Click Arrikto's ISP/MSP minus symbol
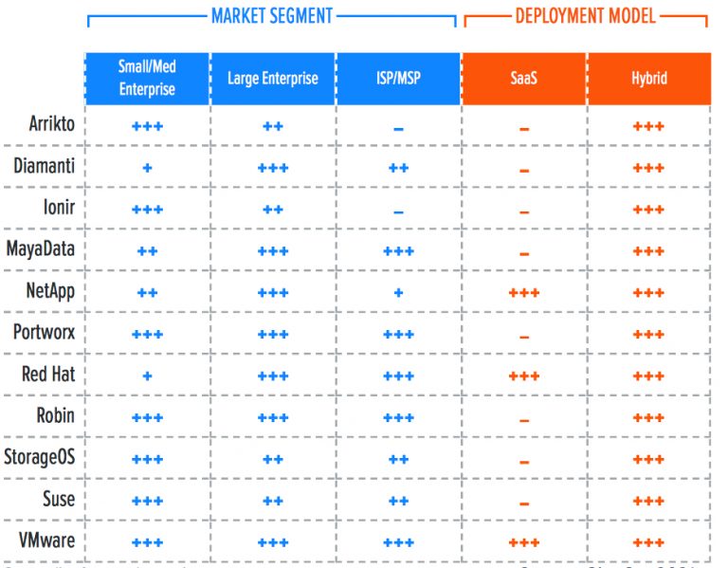The height and width of the screenshot is (568, 728). [x=398, y=128]
